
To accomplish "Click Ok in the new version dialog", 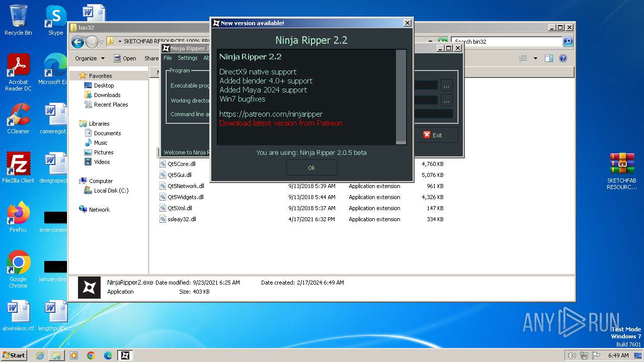I will pos(311,167).
